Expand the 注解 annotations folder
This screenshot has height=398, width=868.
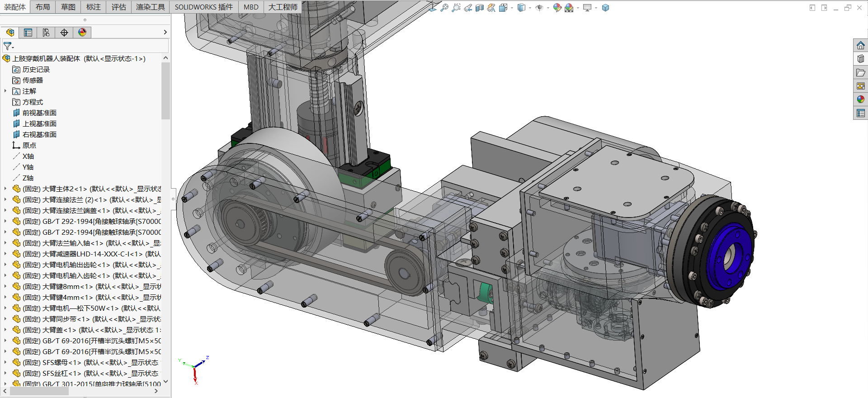[x=5, y=91]
